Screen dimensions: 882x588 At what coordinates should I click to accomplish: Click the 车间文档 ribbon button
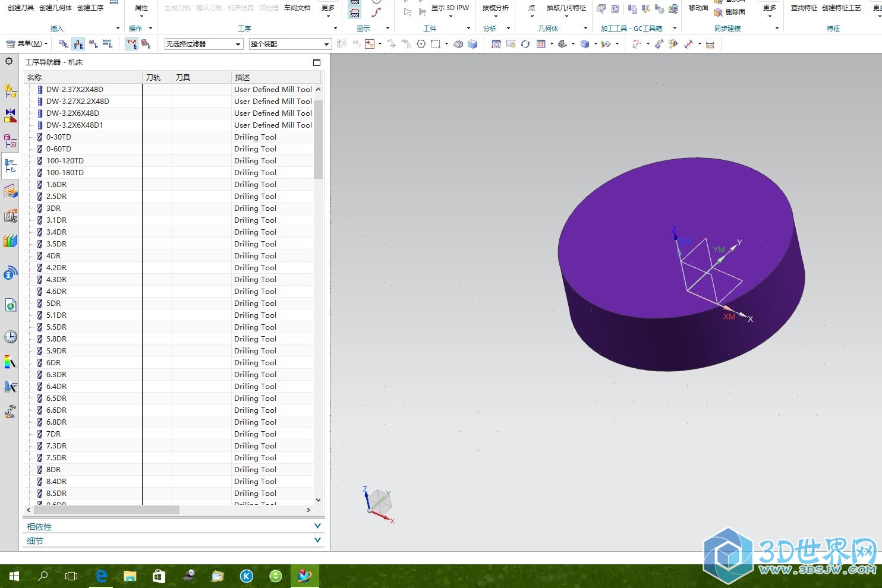pos(297,8)
